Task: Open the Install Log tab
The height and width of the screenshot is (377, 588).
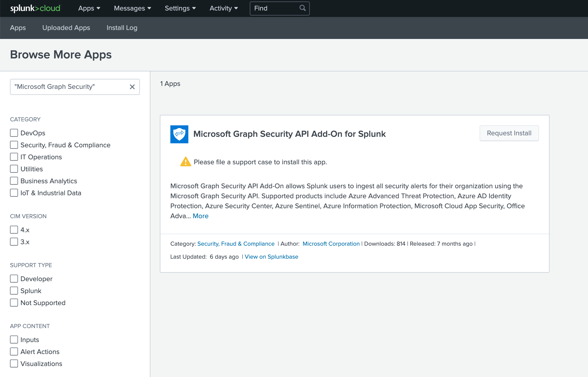Action: point(122,28)
